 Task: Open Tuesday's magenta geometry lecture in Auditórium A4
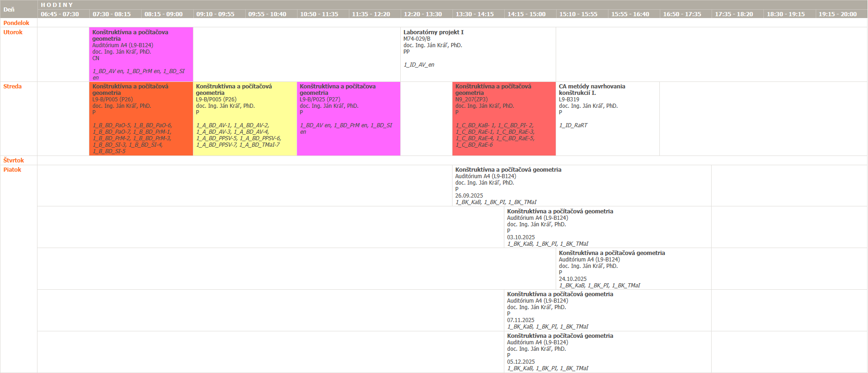click(x=141, y=54)
